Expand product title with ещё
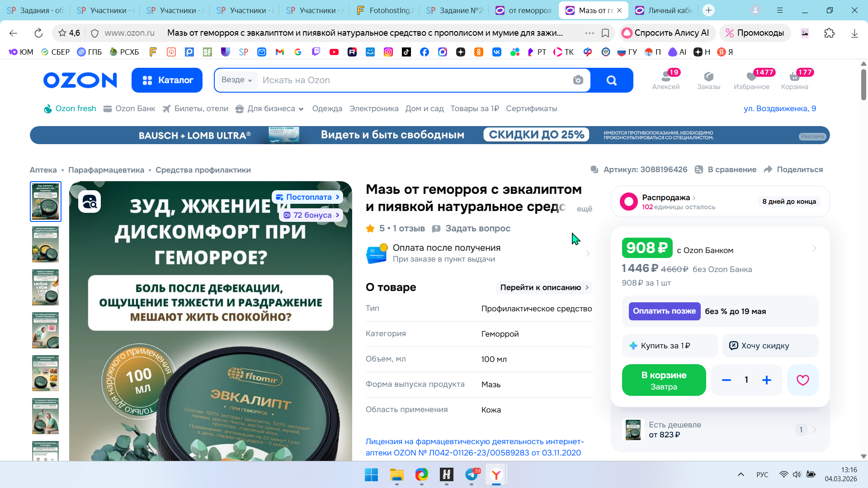868x488 pixels. pos(584,209)
